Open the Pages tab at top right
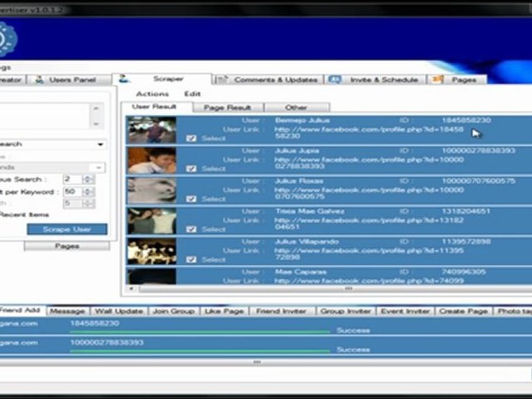The height and width of the screenshot is (399, 532). (457, 80)
